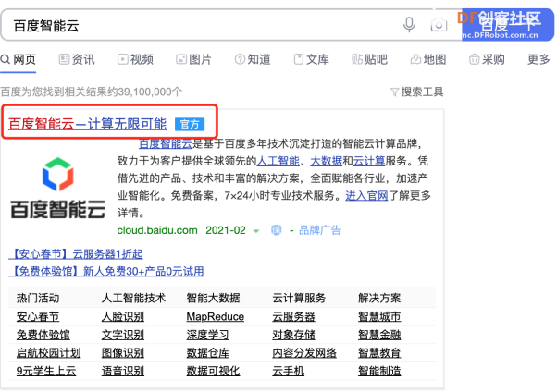
Task: Click the microphone voice search icon
Action: click(x=409, y=25)
